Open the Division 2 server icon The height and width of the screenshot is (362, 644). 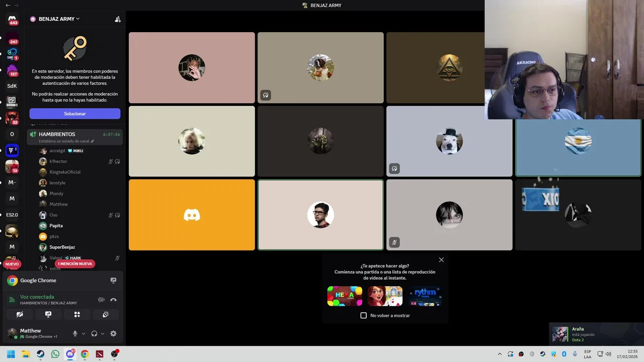coord(12,102)
